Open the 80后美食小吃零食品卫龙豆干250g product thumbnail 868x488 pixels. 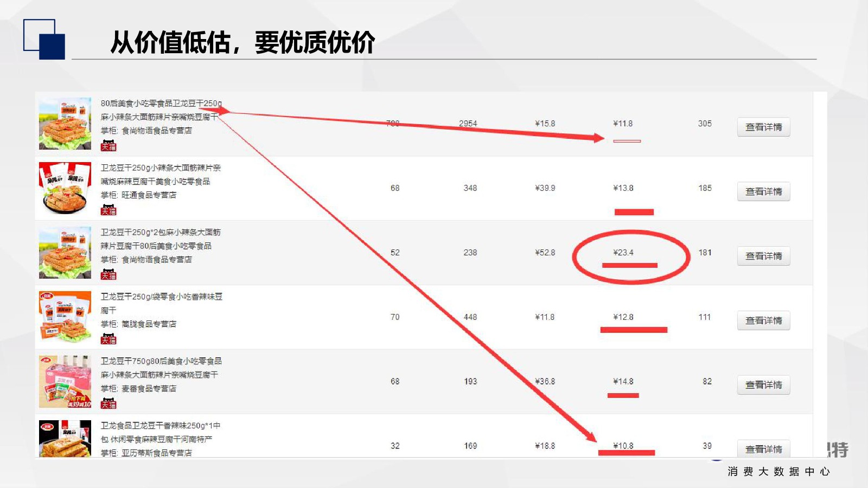tap(65, 124)
